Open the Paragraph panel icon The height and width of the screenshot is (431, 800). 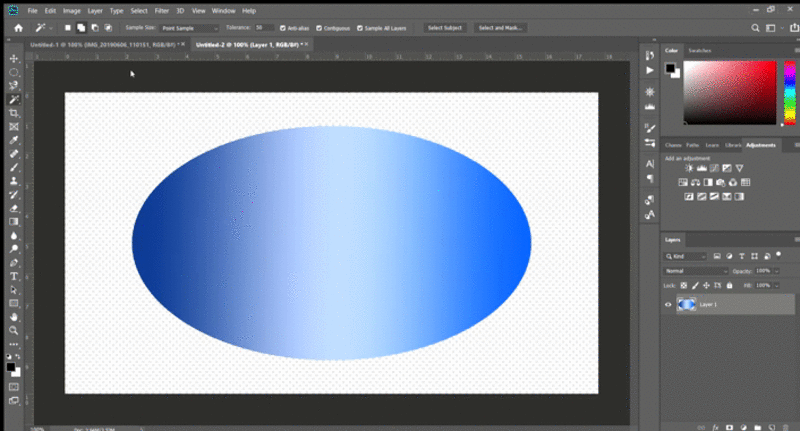point(649,179)
